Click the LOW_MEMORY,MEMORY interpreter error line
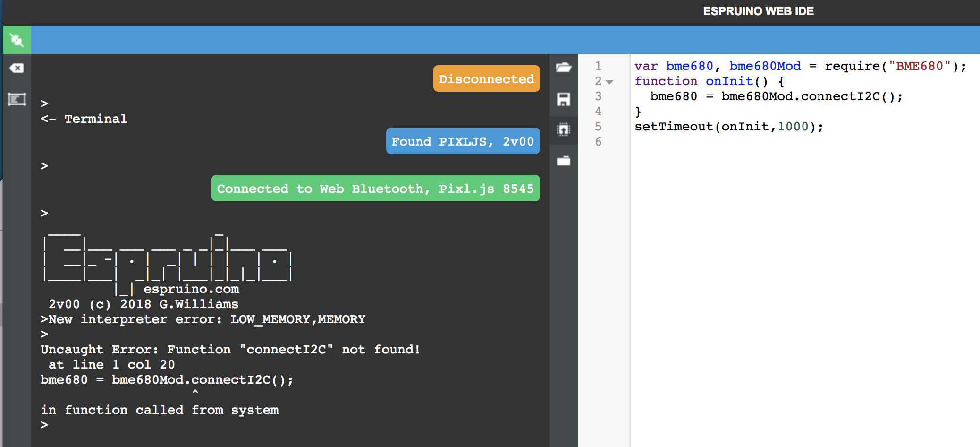This screenshot has height=447, width=980. [203, 319]
